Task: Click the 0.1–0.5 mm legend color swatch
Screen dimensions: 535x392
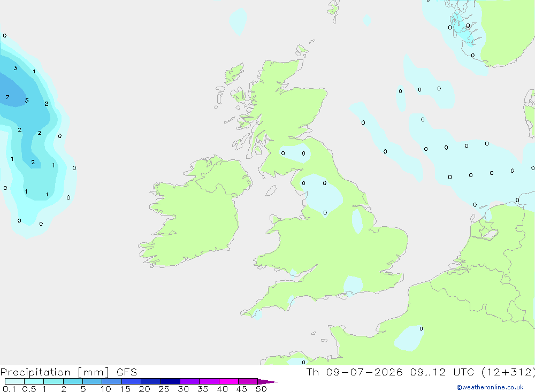Action: [x=14, y=381]
